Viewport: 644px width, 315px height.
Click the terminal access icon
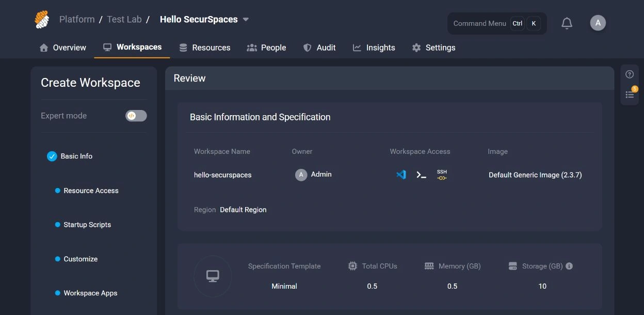click(421, 175)
